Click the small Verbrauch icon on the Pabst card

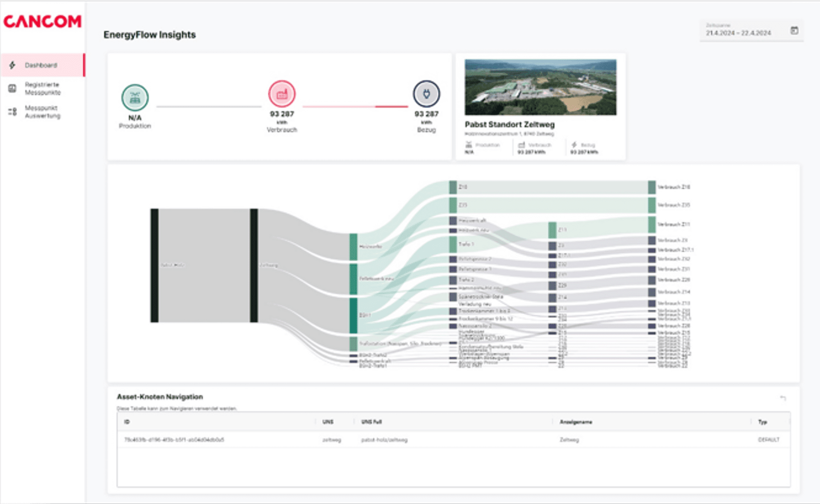click(521, 145)
